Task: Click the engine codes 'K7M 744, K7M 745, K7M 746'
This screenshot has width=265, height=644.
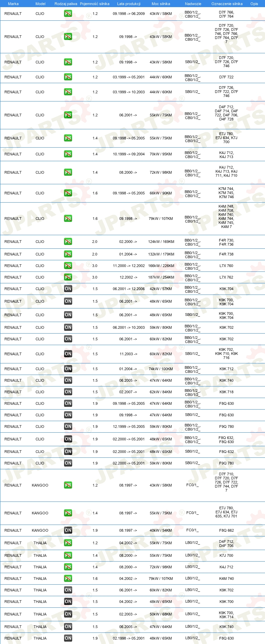Action: click(x=226, y=193)
